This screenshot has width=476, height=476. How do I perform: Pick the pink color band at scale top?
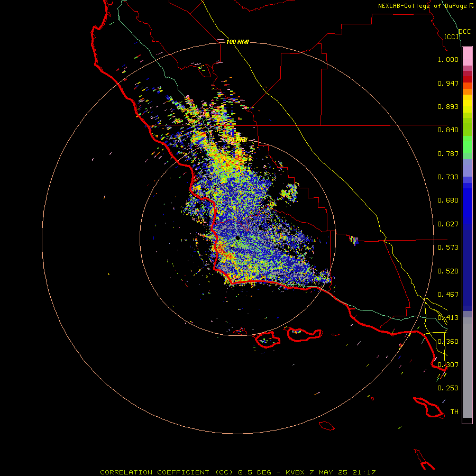(x=467, y=57)
